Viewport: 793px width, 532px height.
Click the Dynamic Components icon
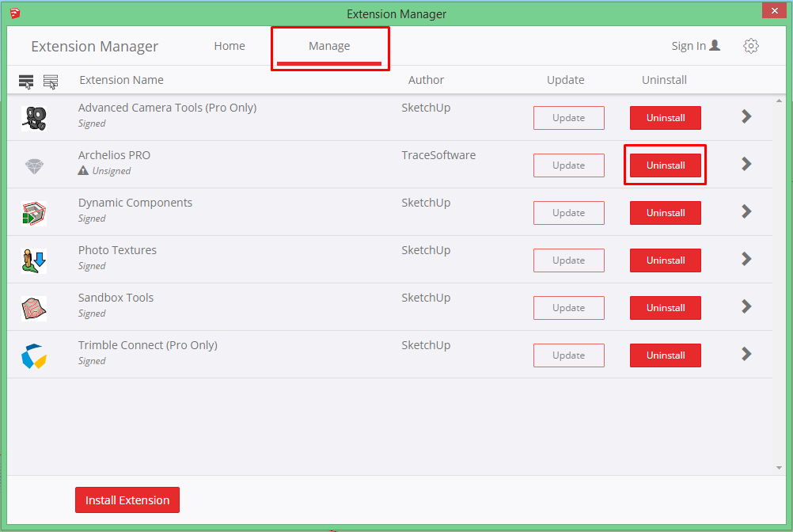[x=34, y=214]
